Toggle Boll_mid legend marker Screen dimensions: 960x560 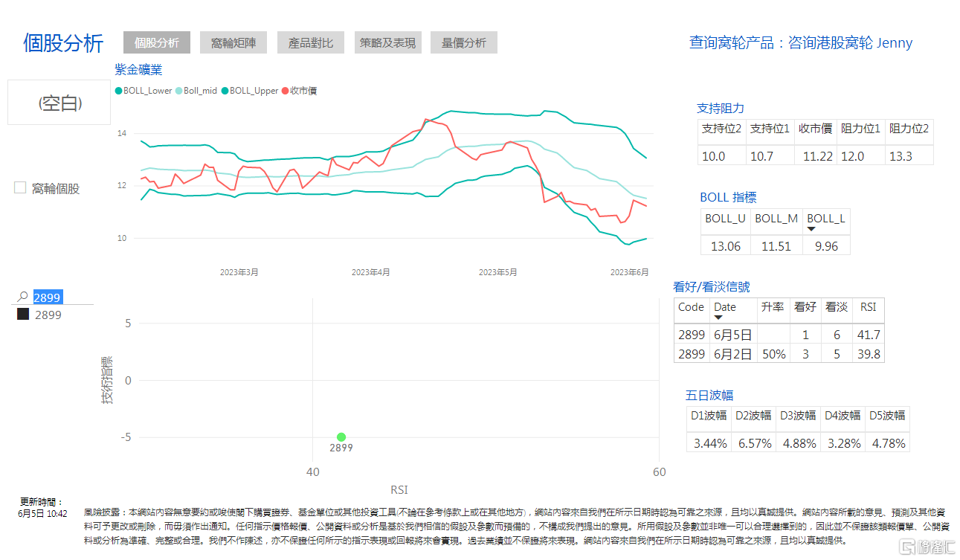[x=178, y=91]
